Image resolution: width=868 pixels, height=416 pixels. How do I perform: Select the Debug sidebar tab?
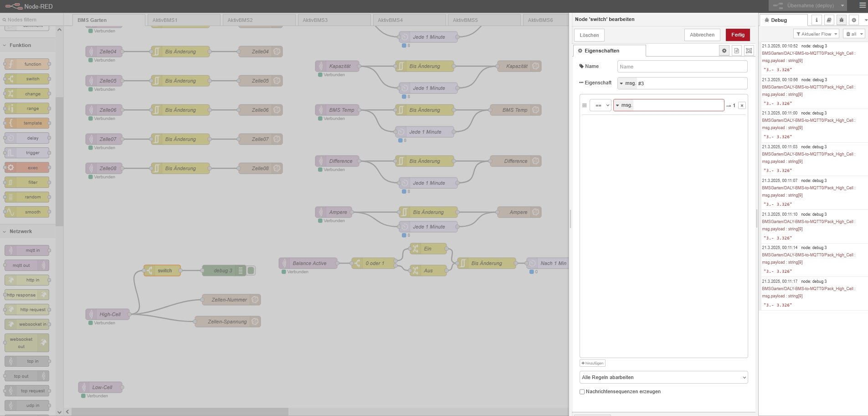783,20
